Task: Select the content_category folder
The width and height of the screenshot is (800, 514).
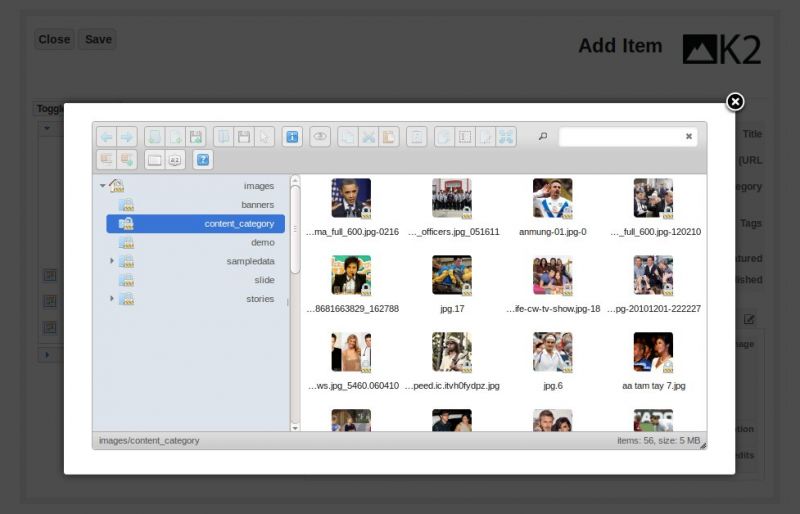Action: pos(195,224)
